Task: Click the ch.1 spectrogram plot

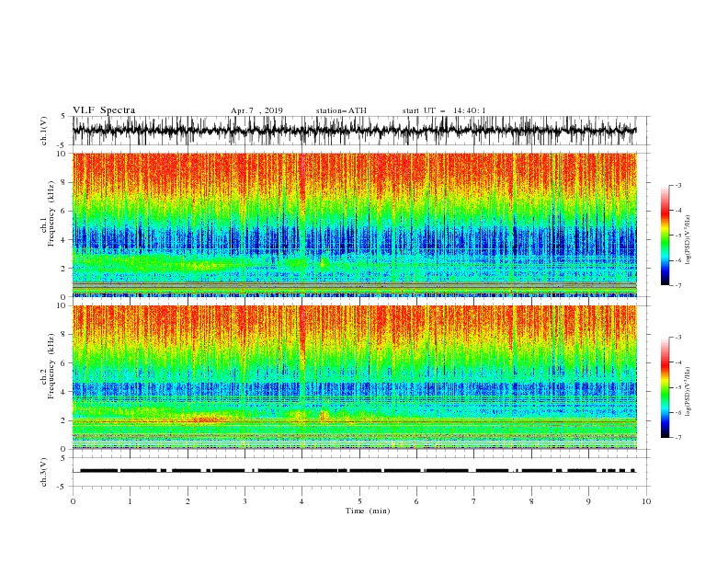Action: click(355, 224)
